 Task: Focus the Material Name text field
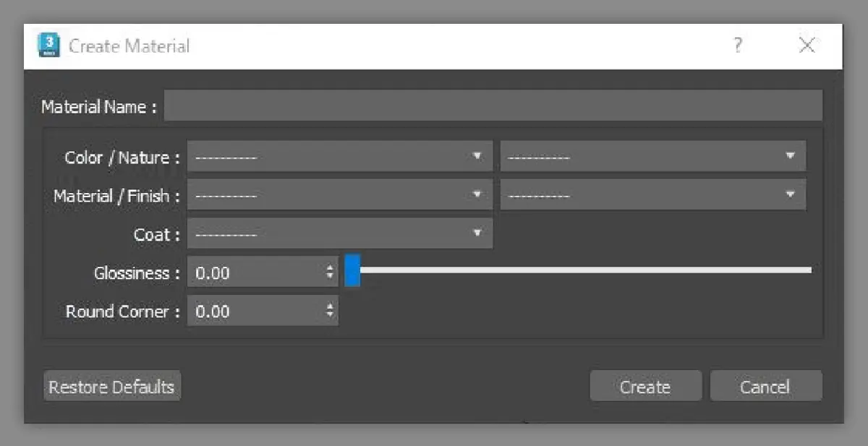pos(493,106)
